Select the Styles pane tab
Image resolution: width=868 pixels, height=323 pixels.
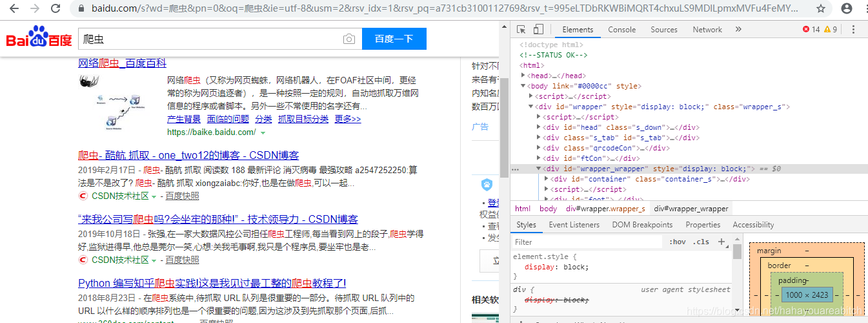526,225
